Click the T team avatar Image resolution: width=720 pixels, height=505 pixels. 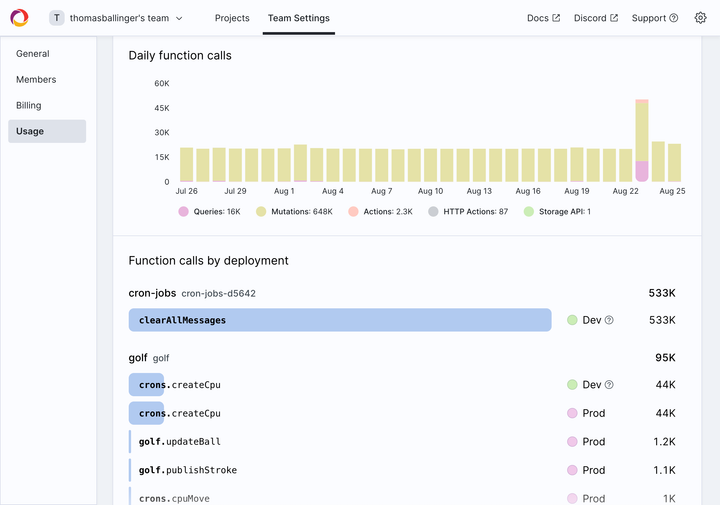tap(57, 18)
